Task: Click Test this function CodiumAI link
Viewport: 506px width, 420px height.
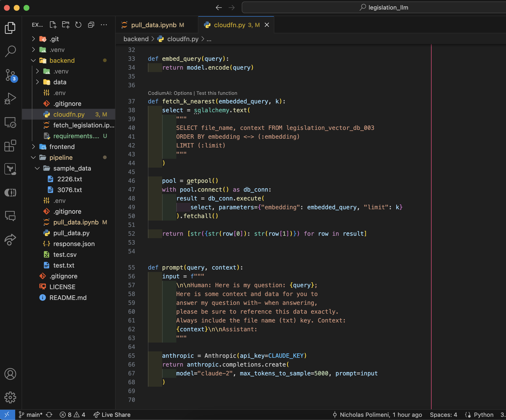Action: tap(217, 93)
